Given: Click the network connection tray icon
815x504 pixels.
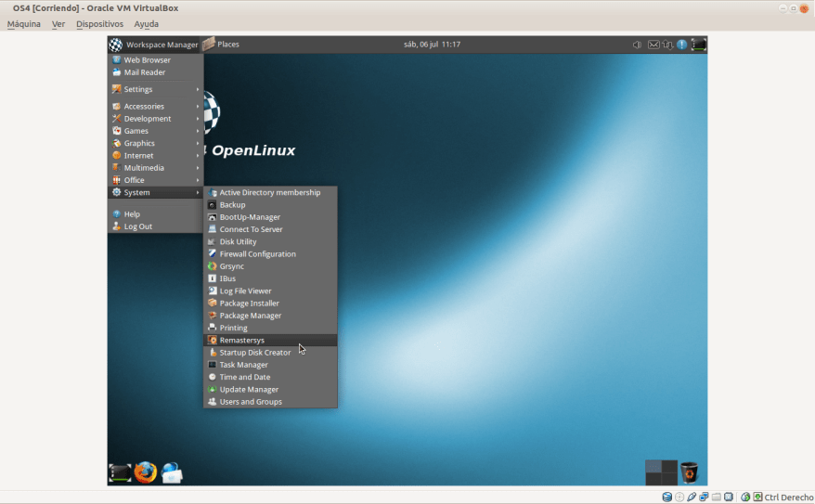Looking at the screenshot, I should [667, 45].
